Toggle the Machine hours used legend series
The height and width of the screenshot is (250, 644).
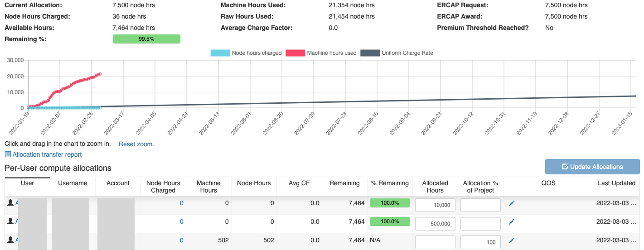(x=321, y=53)
